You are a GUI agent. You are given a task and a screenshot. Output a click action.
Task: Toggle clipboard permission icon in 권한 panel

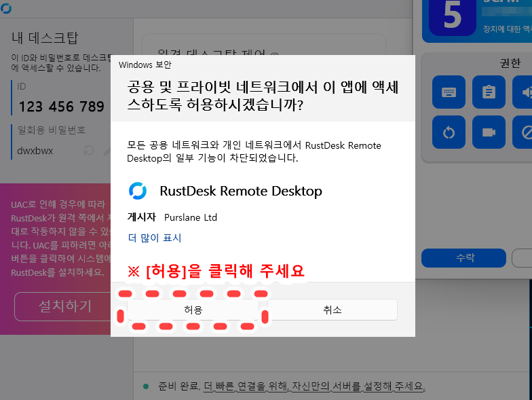click(489, 92)
